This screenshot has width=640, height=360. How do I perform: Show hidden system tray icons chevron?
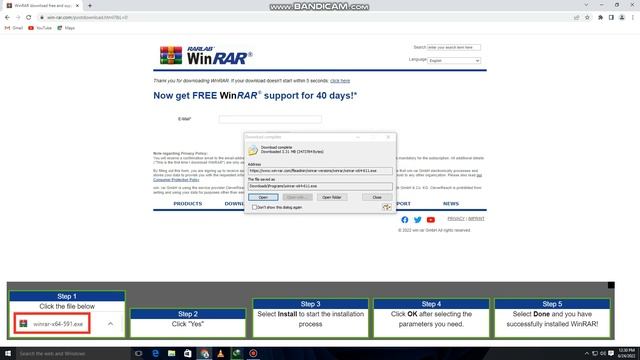click(x=587, y=353)
